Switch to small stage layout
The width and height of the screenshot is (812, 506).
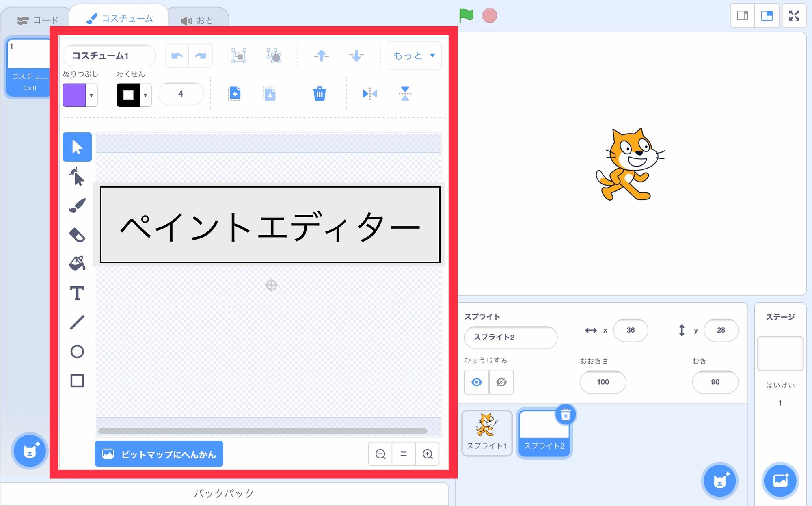tap(743, 16)
